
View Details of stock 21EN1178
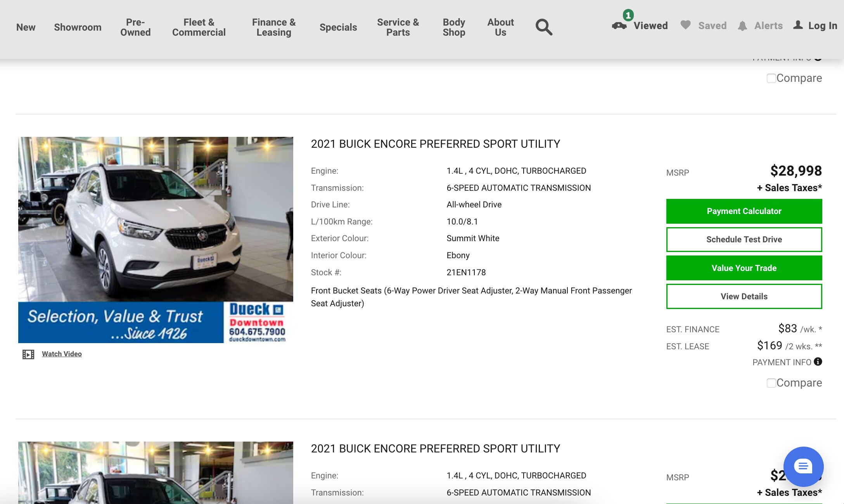pos(744,297)
